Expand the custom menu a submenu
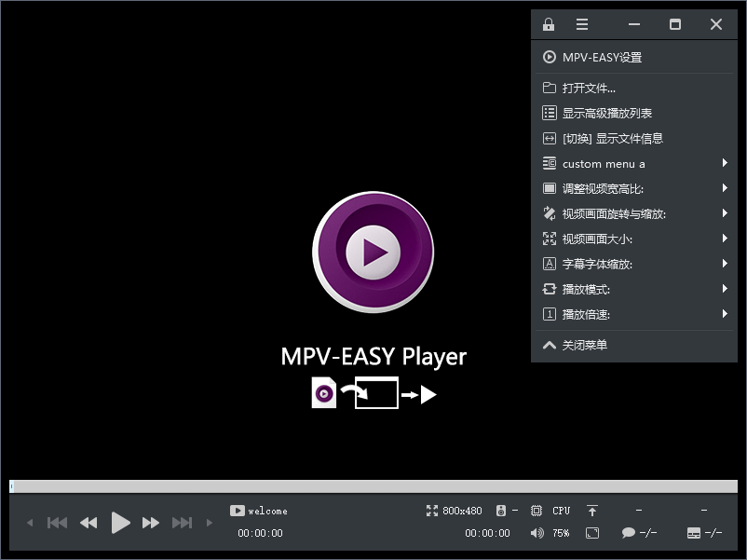This screenshot has height=560, width=747. [x=602, y=163]
